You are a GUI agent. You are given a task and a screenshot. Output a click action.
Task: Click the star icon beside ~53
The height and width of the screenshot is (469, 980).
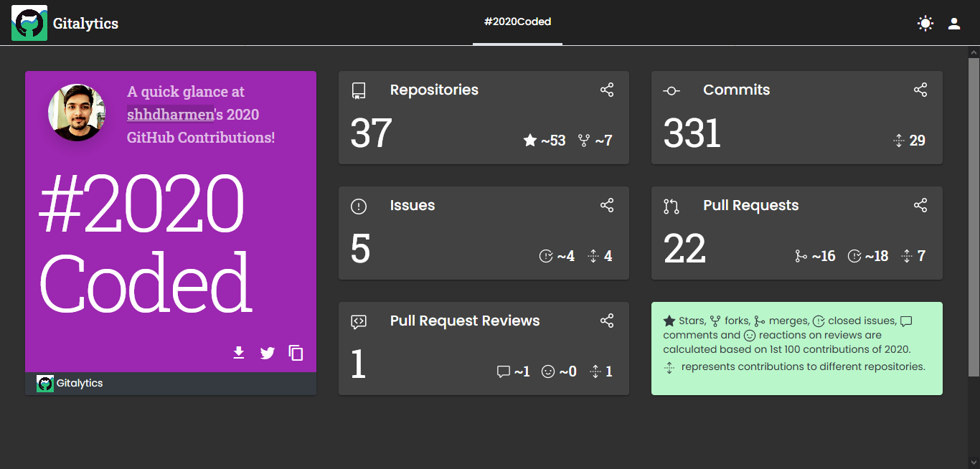tap(530, 141)
